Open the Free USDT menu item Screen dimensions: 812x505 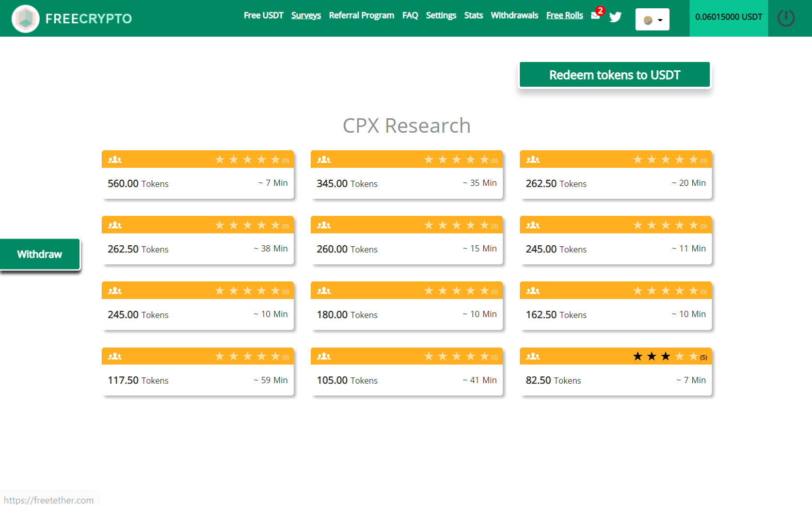point(264,15)
